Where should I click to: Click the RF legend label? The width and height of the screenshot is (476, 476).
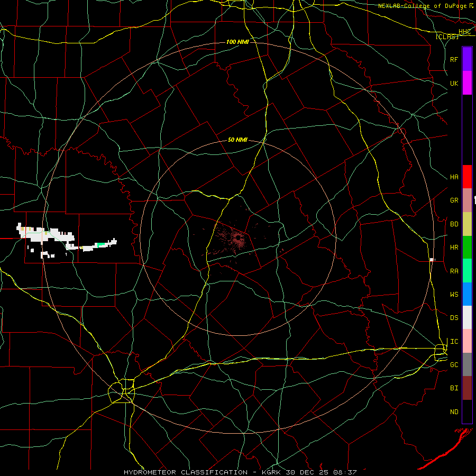coord(454,59)
